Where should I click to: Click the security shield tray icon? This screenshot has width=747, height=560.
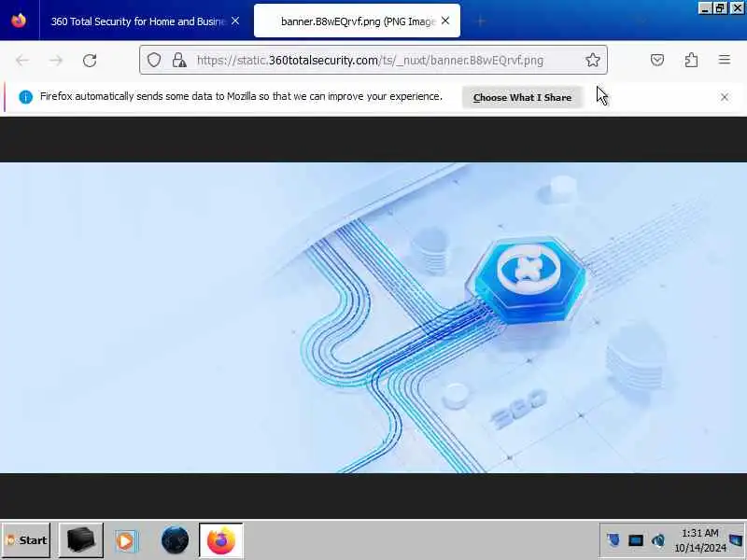[613, 540]
